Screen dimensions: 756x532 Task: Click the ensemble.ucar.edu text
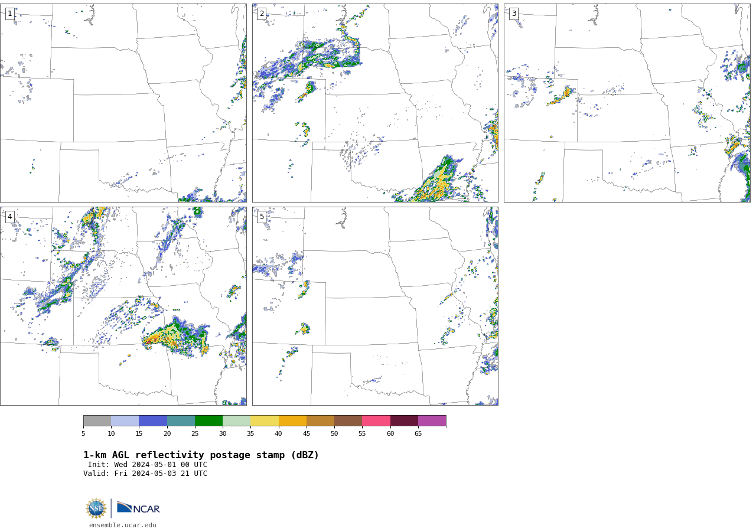123,525
